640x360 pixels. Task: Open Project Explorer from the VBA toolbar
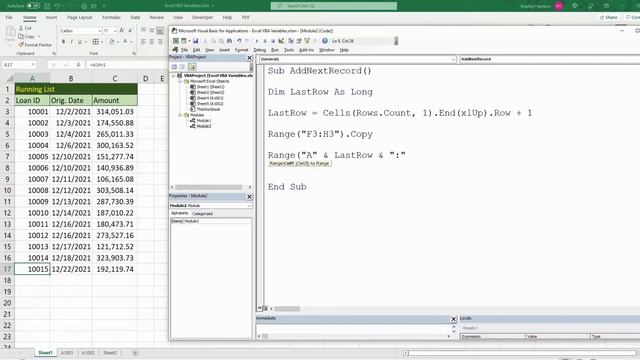click(x=291, y=41)
